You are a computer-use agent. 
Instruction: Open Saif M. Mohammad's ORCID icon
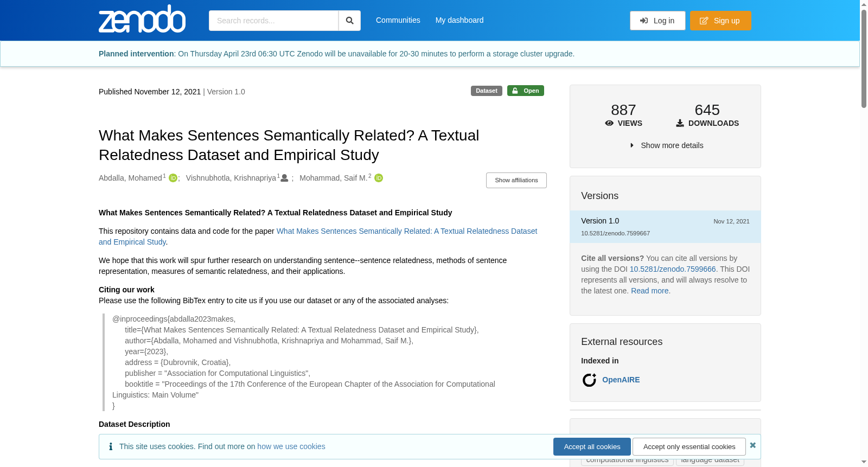click(379, 178)
